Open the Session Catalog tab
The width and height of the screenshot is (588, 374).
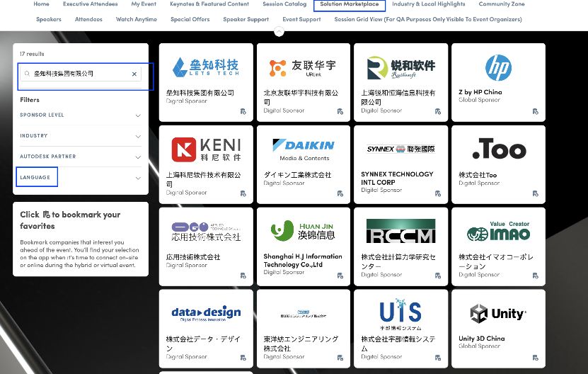point(284,4)
